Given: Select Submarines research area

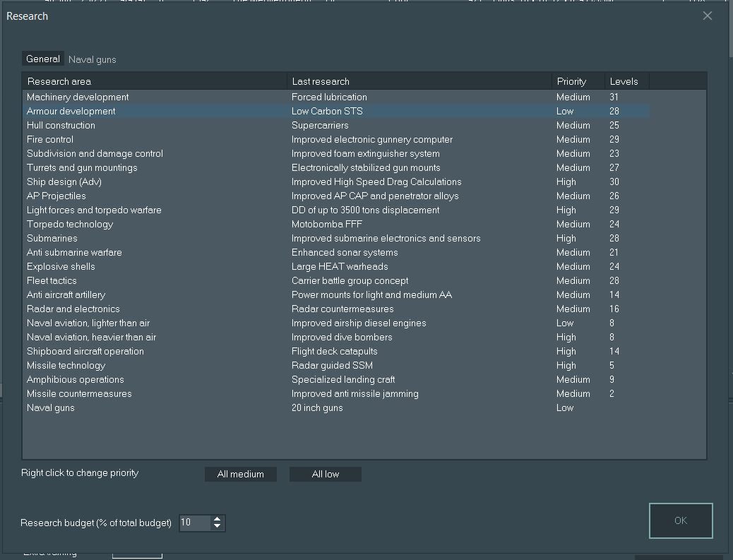Looking at the screenshot, I should (x=336, y=239).
